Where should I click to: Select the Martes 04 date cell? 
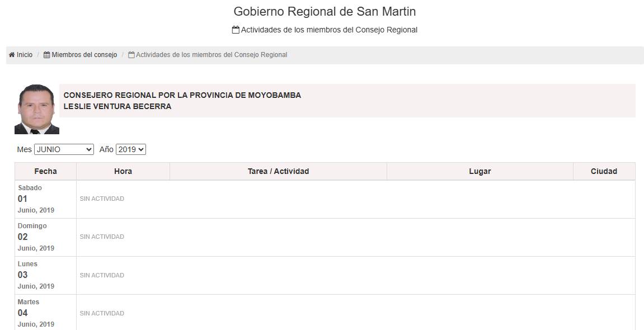point(45,313)
